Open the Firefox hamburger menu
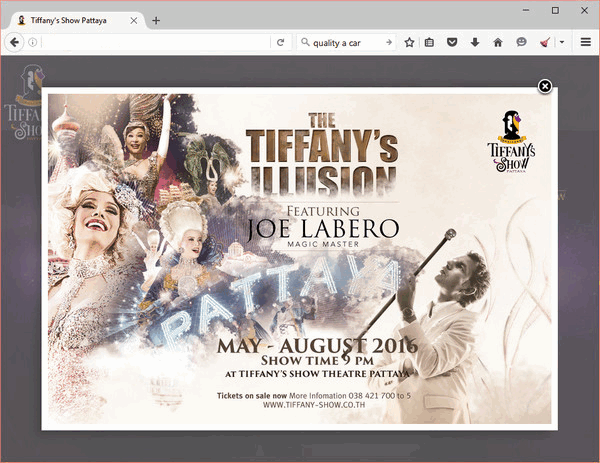 coord(586,42)
